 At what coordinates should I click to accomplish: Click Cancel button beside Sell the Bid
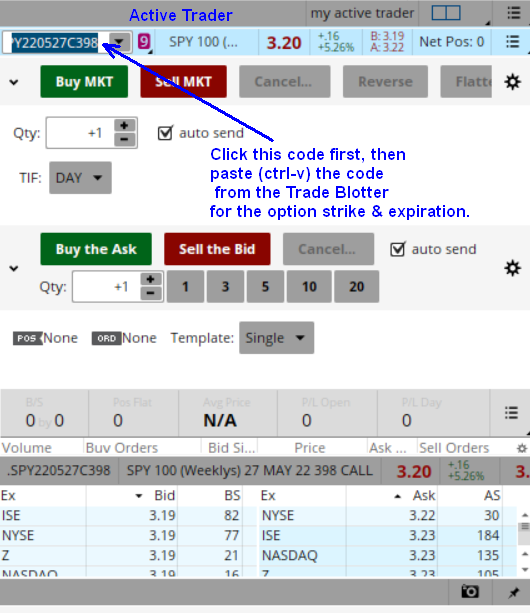pyautogui.click(x=328, y=249)
